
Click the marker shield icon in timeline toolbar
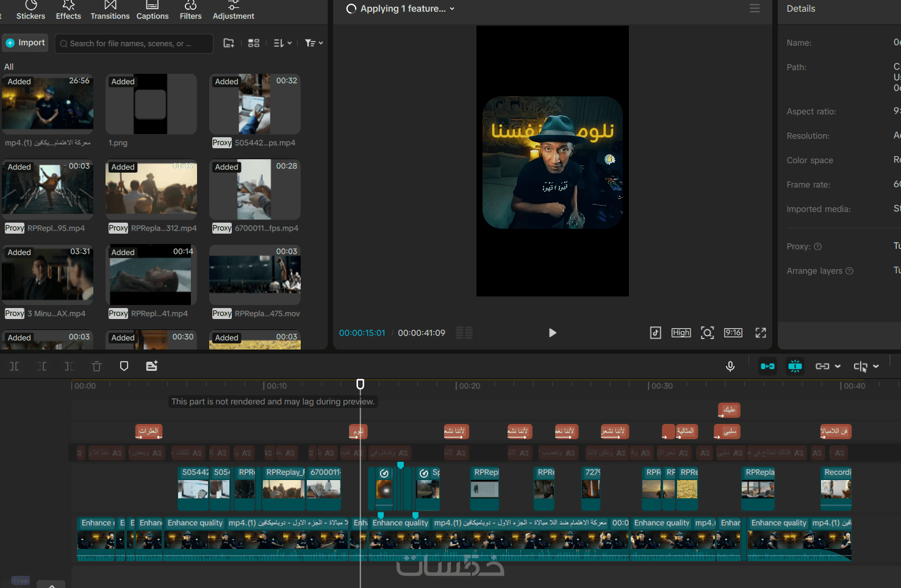[124, 366]
